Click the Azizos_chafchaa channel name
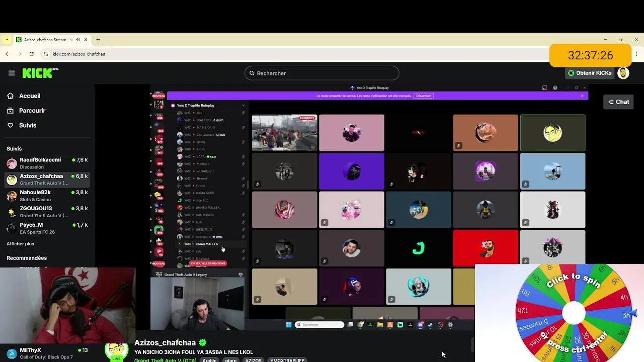644x362 pixels. [x=165, y=343]
